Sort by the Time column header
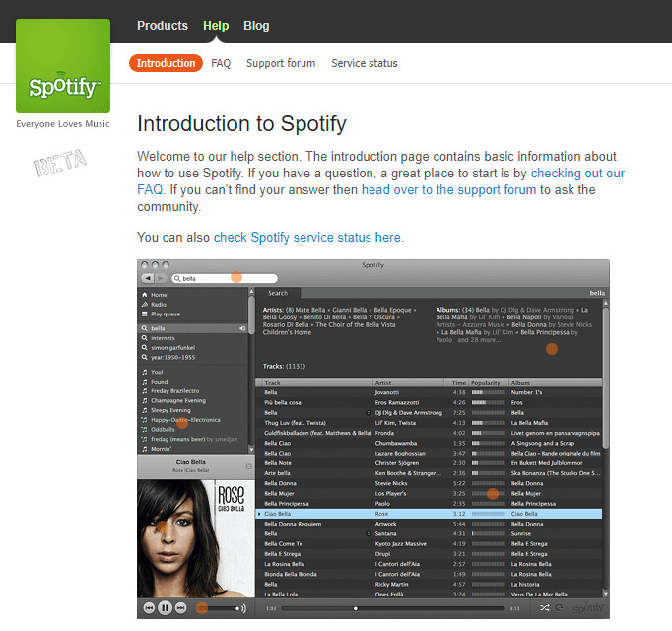Screen dimensions: 672x631 pos(456,383)
